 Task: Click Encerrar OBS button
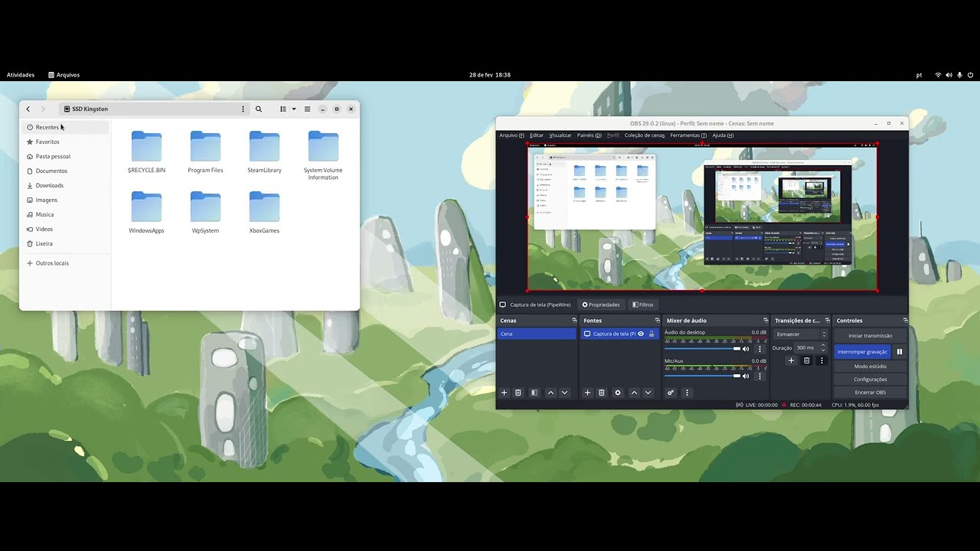[871, 393]
